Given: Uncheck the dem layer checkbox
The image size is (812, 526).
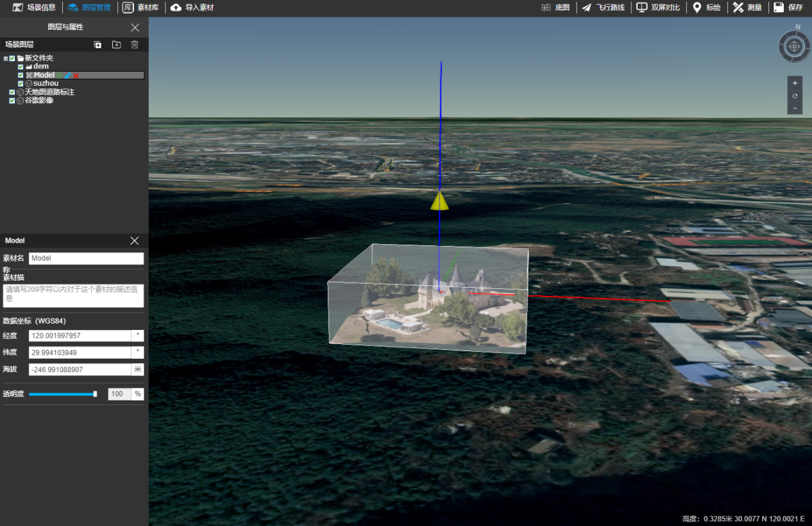Looking at the screenshot, I should (21, 67).
